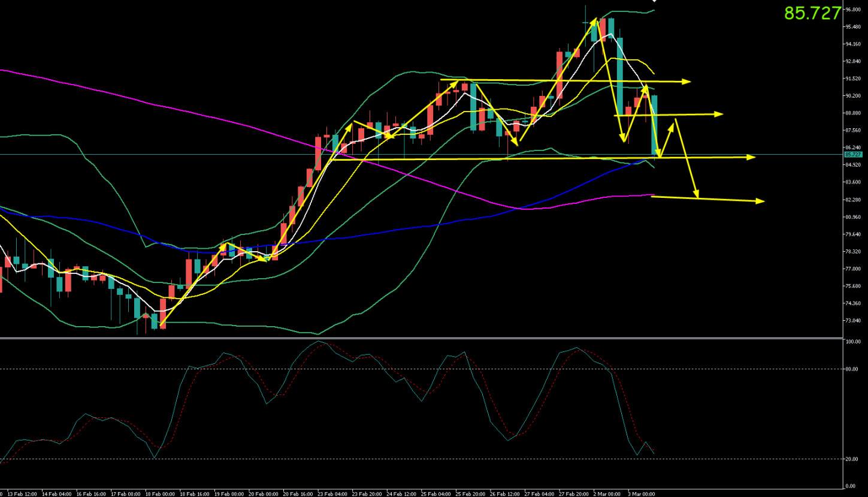
Task: Click the white chart shift marker at top
Action: [x=654, y=2]
